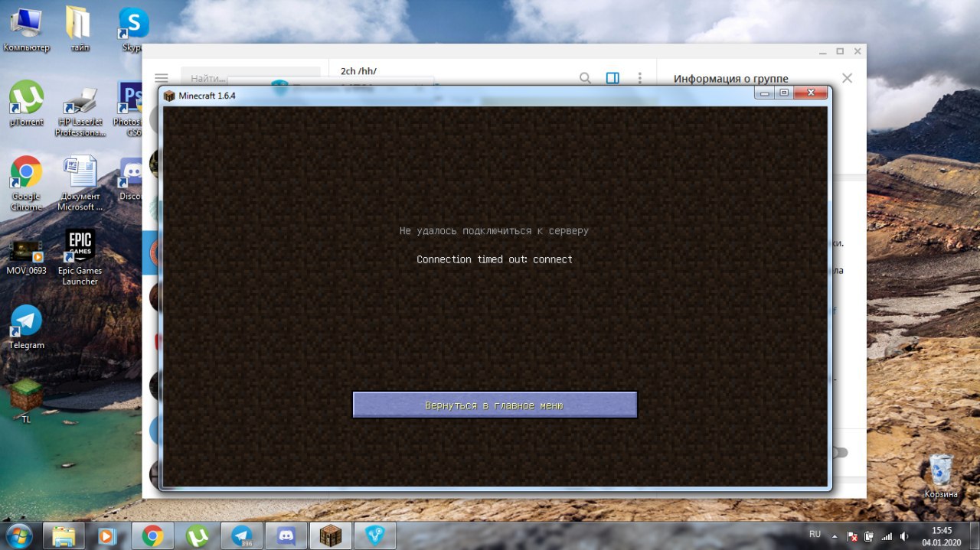
Task: Search in the Telegram 2ch /hh/ chat
Action: [585, 78]
